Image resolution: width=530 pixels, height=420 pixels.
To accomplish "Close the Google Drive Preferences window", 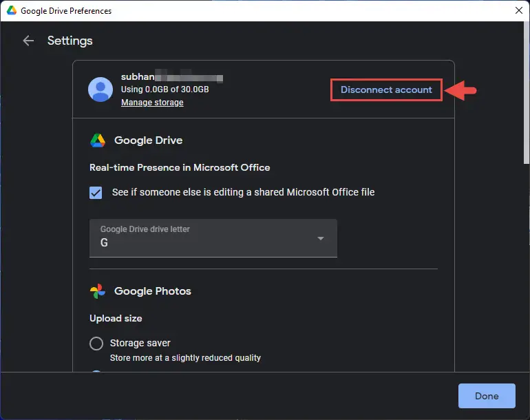I will (519, 10).
